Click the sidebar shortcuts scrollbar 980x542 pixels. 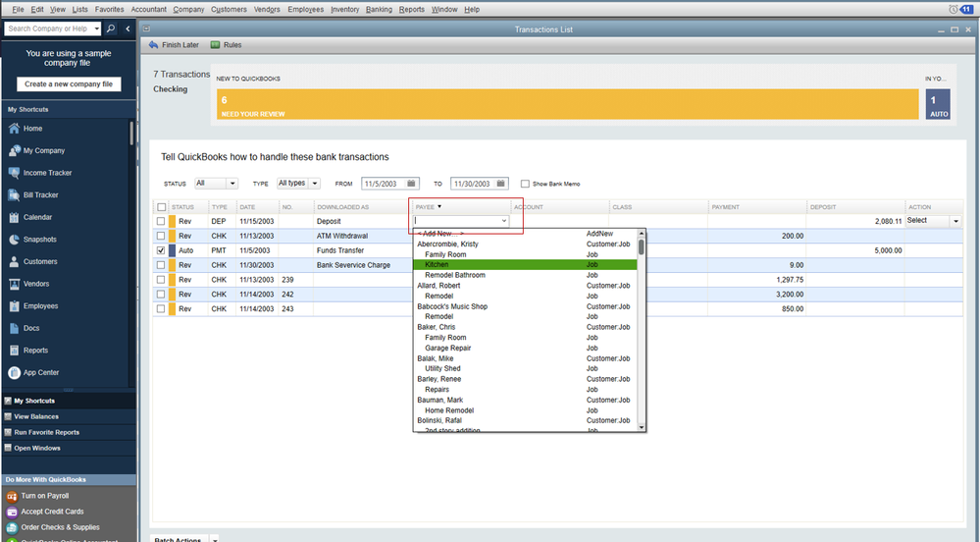point(131,134)
